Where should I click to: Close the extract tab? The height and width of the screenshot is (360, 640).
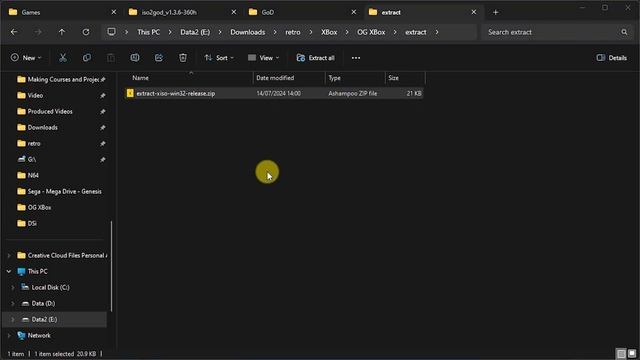(473, 12)
